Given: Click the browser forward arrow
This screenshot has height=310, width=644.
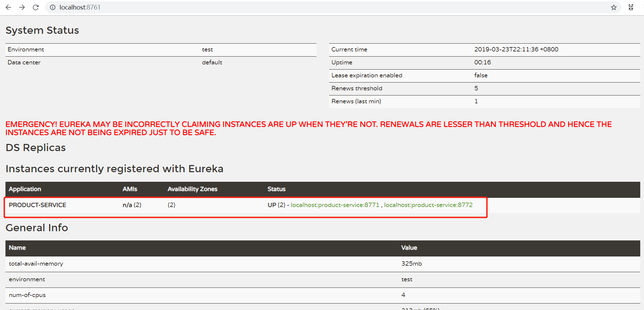Looking at the screenshot, I should [x=22, y=7].
